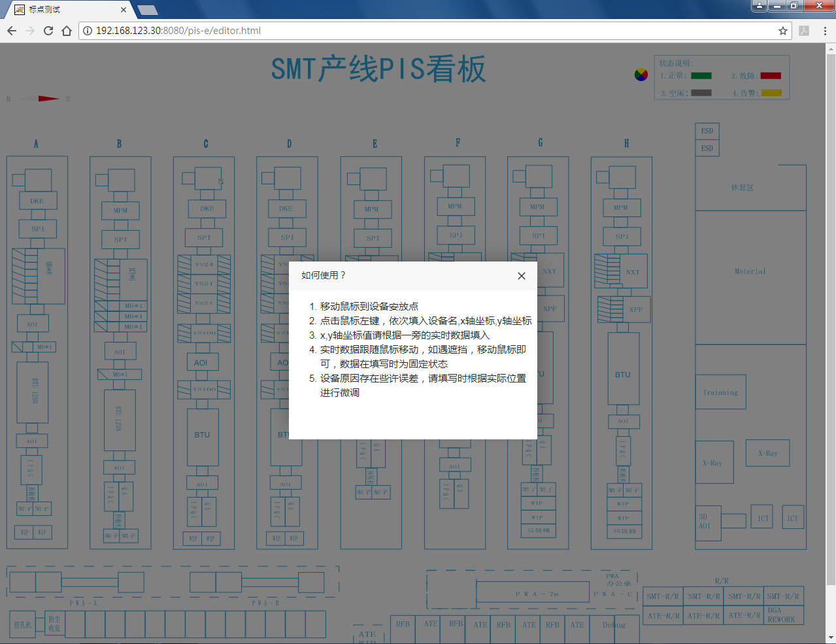Click the DKE box in line D
836x644 pixels.
click(286, 209)
